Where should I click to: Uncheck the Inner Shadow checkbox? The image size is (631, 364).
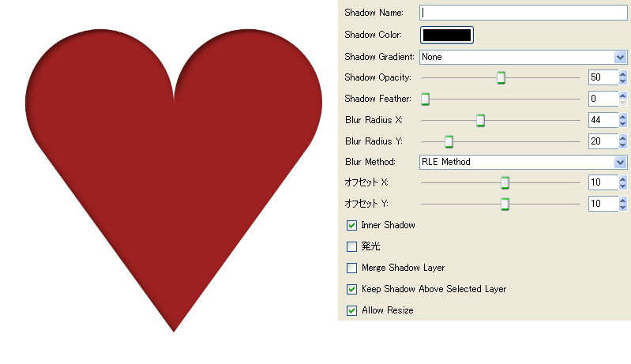point(351,225)
